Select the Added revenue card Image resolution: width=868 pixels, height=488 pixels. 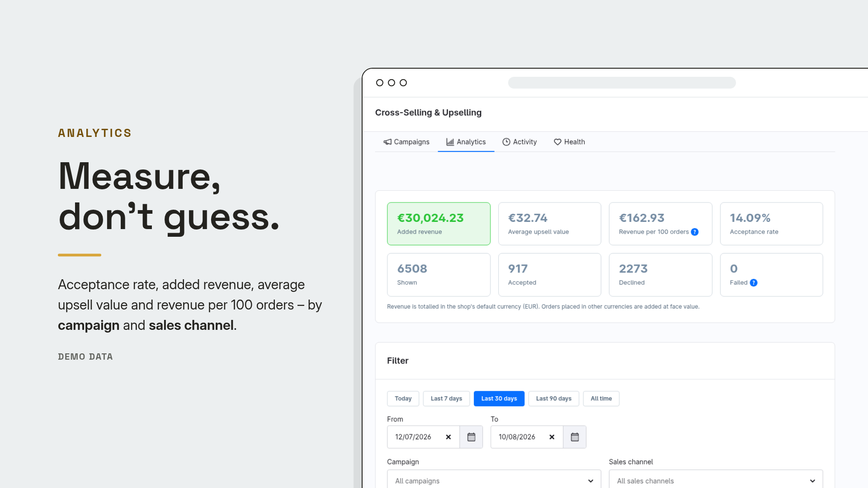(x=439, y=224)
